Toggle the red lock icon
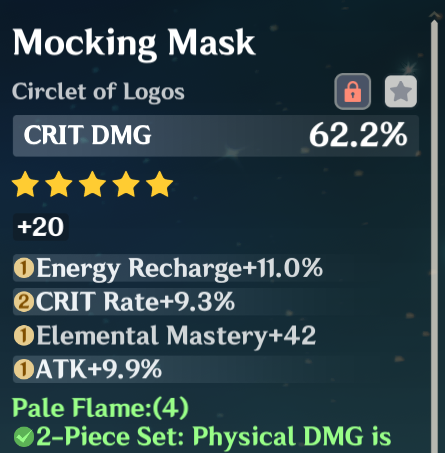445x453 pixels. click(352, 92)
